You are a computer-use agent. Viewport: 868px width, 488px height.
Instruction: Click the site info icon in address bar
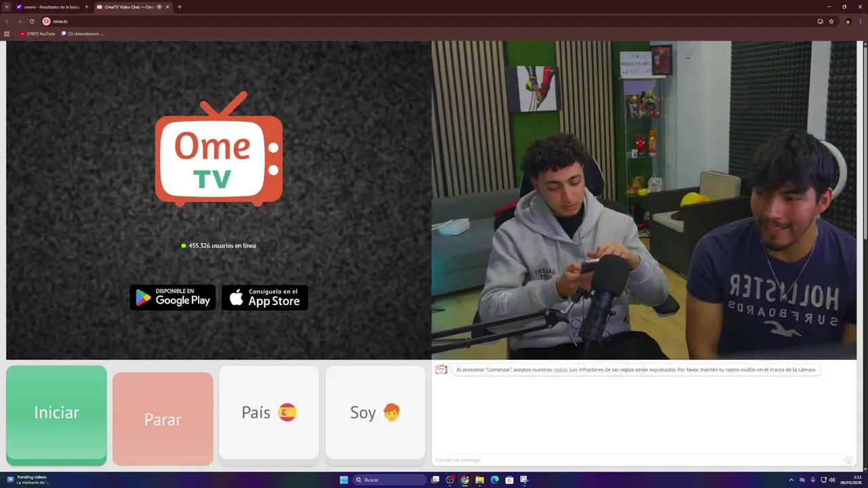click(46, 21)
